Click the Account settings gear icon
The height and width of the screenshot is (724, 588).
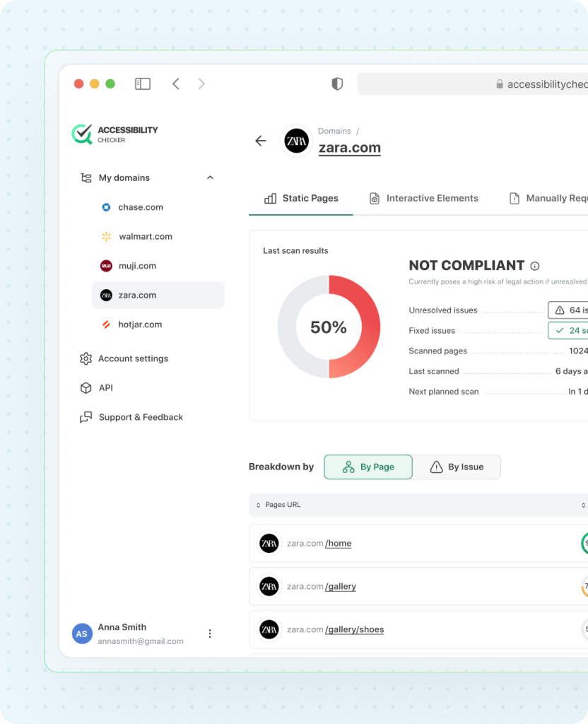(86, 358)
